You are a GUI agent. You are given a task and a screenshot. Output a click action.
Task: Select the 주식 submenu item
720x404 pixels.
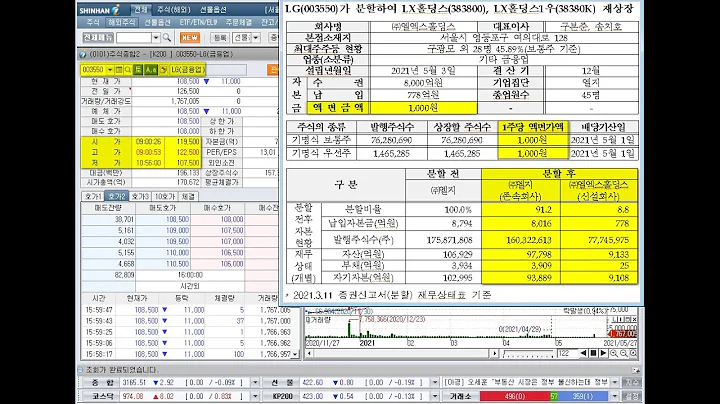93,22
